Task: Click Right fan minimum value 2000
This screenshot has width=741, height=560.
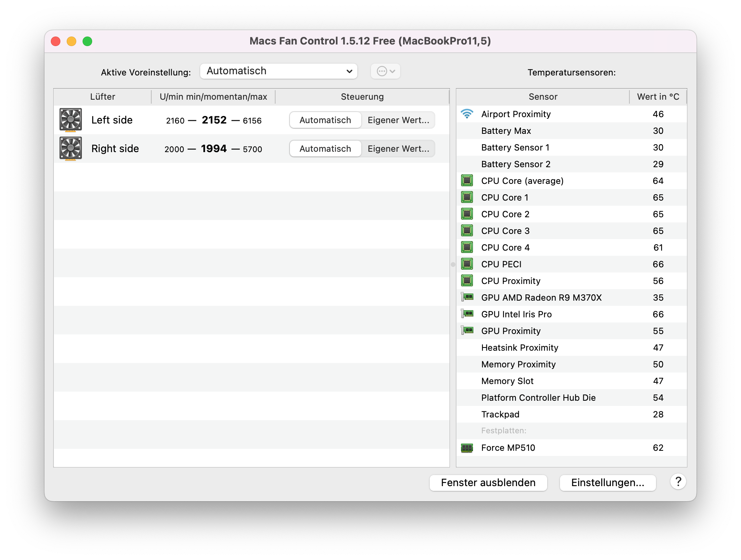Action: click(174, 149)
